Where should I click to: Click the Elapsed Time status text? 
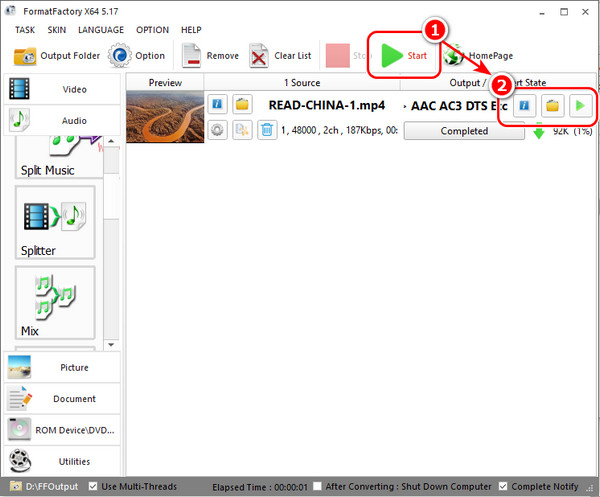coord(260,487)
